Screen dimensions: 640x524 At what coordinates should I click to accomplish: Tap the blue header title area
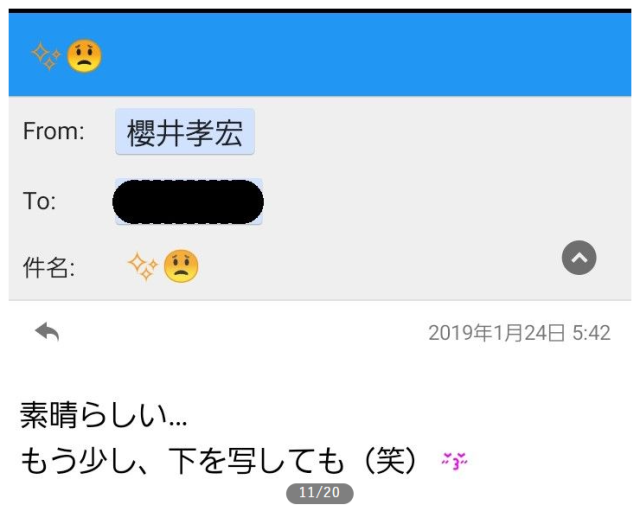tap(320, 55)
